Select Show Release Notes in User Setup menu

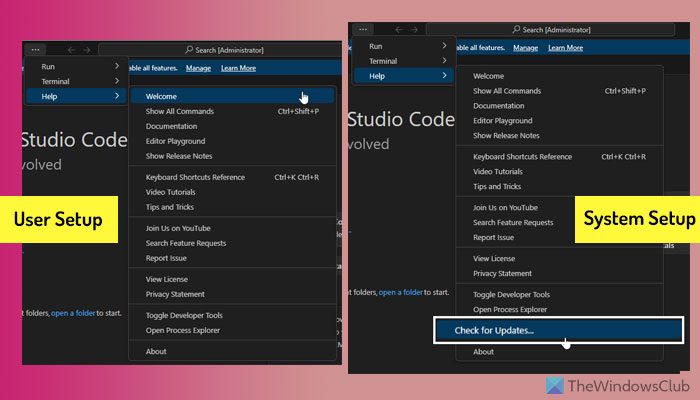232,156
